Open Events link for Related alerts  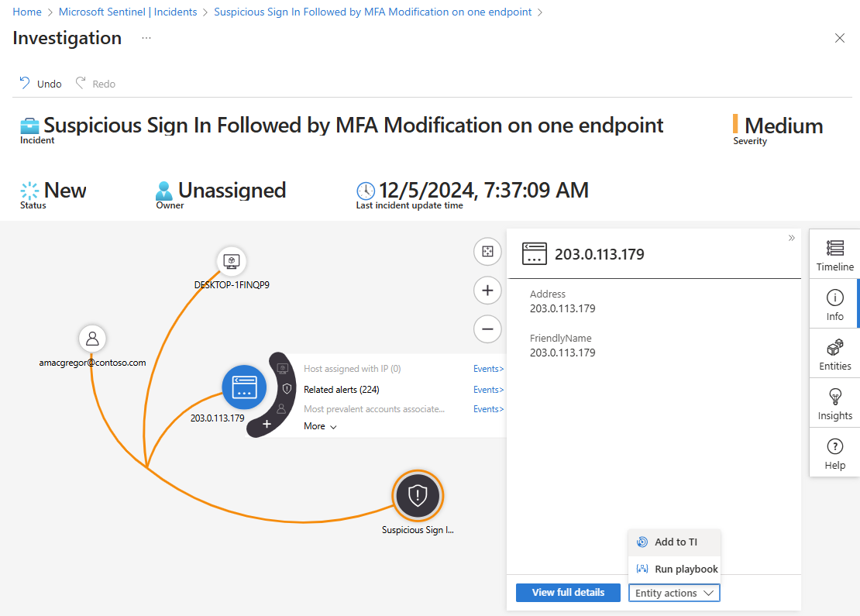pyautogui.click(x=488, y=390)
